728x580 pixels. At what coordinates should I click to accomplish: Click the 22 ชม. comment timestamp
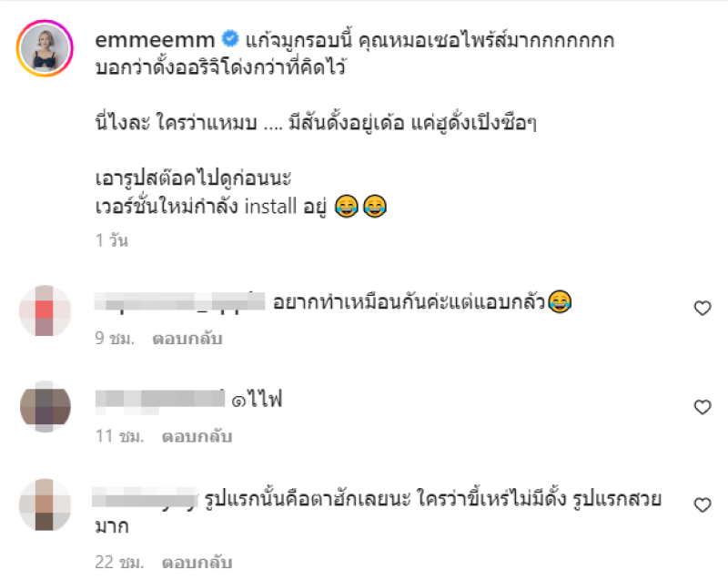pos(120,563)
